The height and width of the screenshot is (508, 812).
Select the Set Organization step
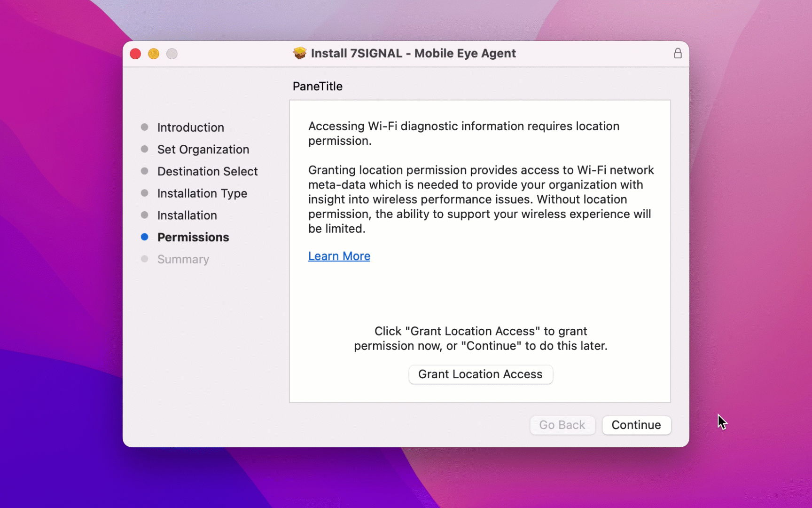coord(203,150)
